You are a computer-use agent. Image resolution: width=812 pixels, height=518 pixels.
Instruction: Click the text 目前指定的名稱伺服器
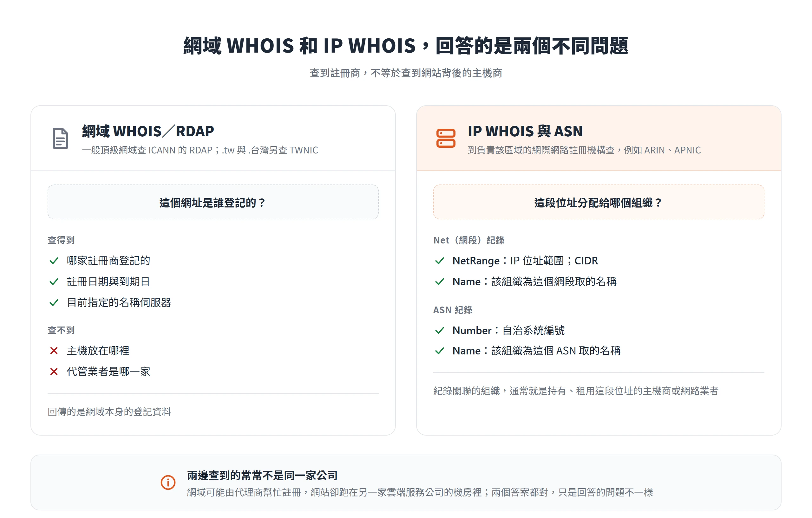[x=119, y=303]
